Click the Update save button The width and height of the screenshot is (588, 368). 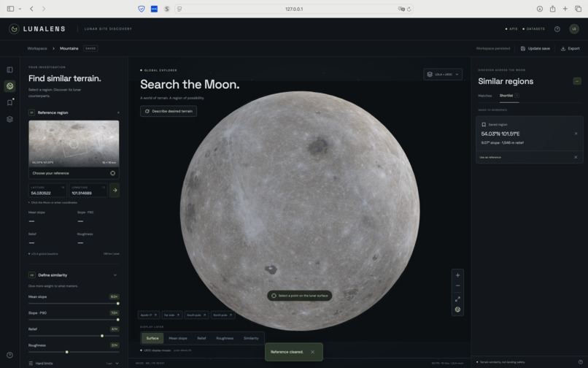tap(535, 48)
